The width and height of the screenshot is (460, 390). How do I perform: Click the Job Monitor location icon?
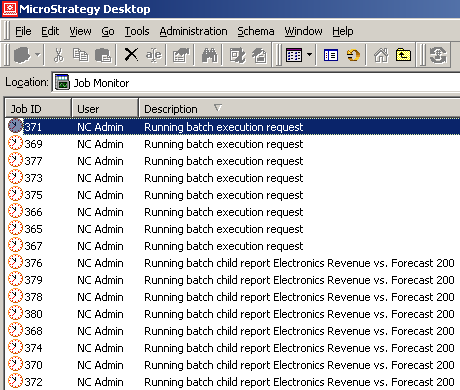click(x=62, y=82)
